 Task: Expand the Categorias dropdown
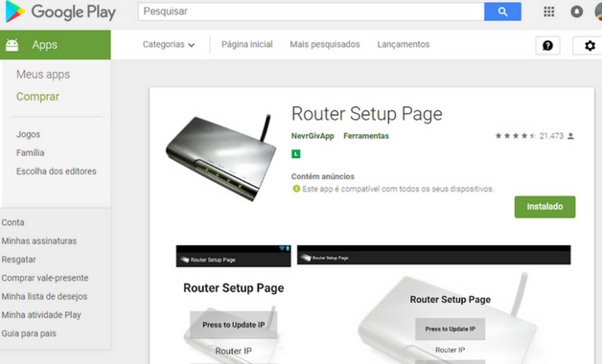(169, 44)
